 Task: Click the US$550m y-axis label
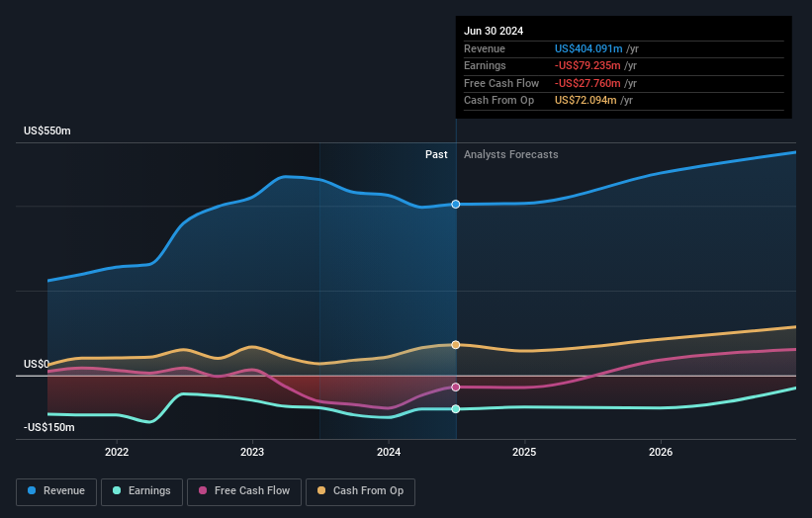click(x=47, y=131)
